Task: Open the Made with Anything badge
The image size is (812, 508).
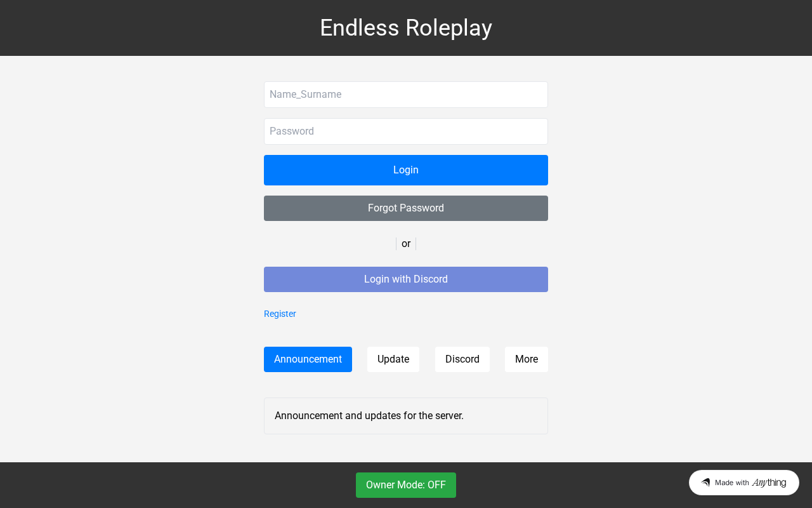Action: coord(743,483)
